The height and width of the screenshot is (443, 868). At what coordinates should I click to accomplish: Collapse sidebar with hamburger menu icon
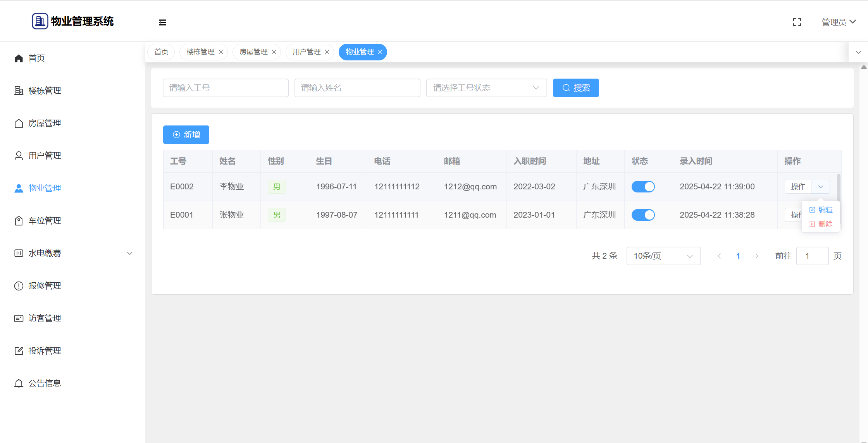point(162,22)
